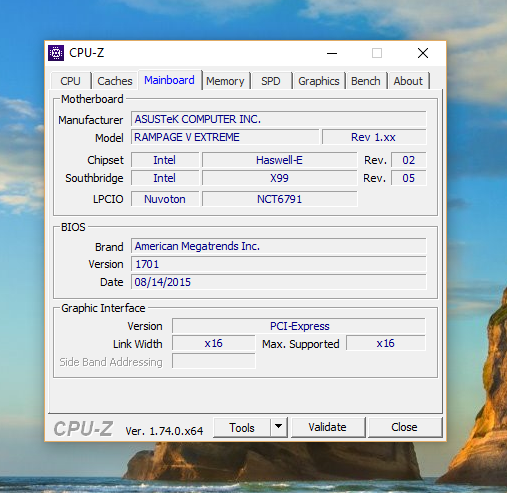Screen dimensions: 507x493
Task: Show the About tab
Action: [408, 81]
